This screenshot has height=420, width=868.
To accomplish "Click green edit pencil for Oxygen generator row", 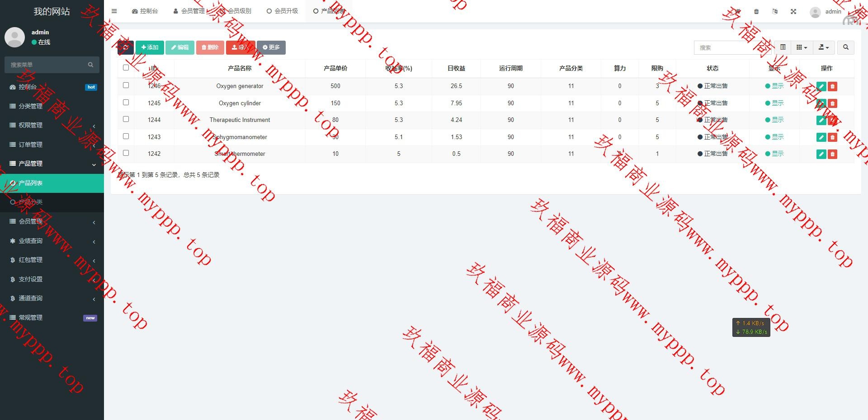I will pyautogui.click(x=821, y=86).
